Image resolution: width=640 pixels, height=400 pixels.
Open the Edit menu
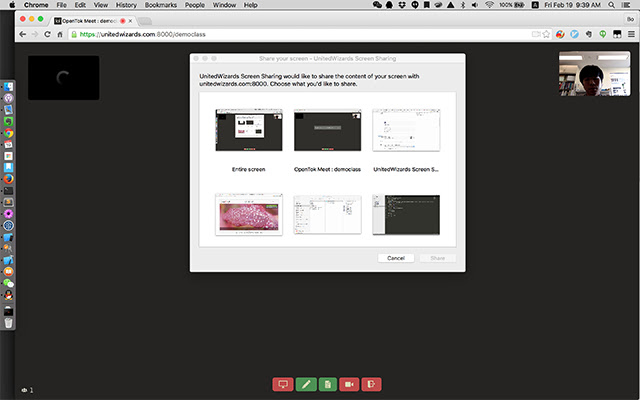pyautogui.click(x=80, y=5)
